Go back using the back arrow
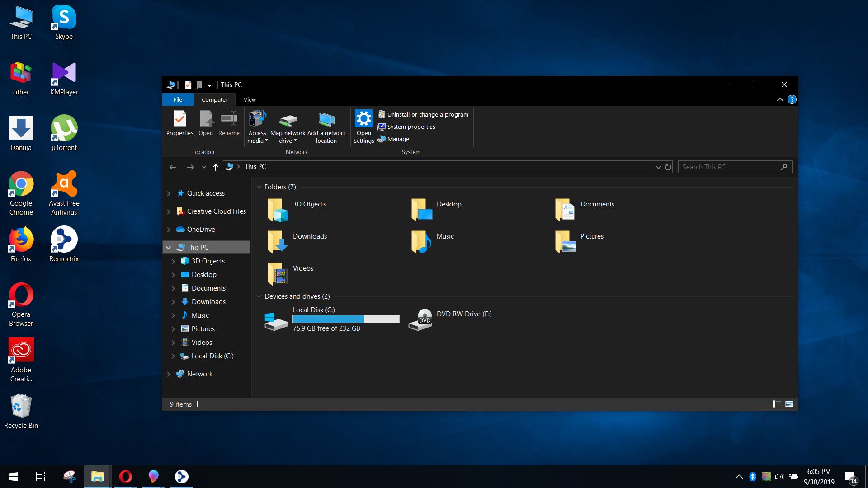The height and width of the screenshot is (488, 868). click(173, 167)
